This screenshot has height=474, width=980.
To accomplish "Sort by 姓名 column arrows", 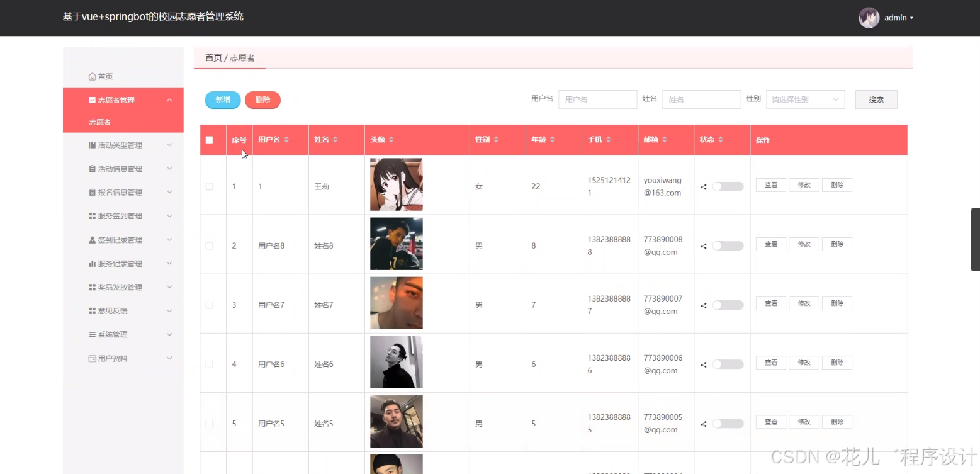I will pos(335,140).
